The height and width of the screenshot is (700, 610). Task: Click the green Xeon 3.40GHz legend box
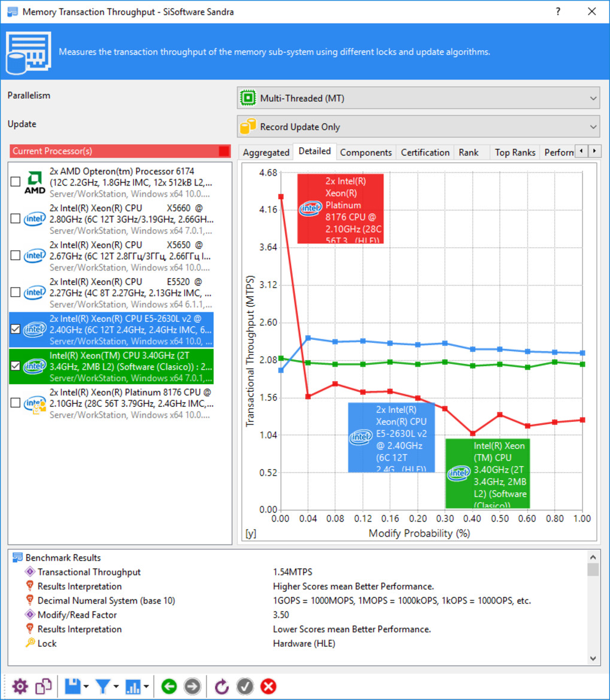[x=488, y=474]
